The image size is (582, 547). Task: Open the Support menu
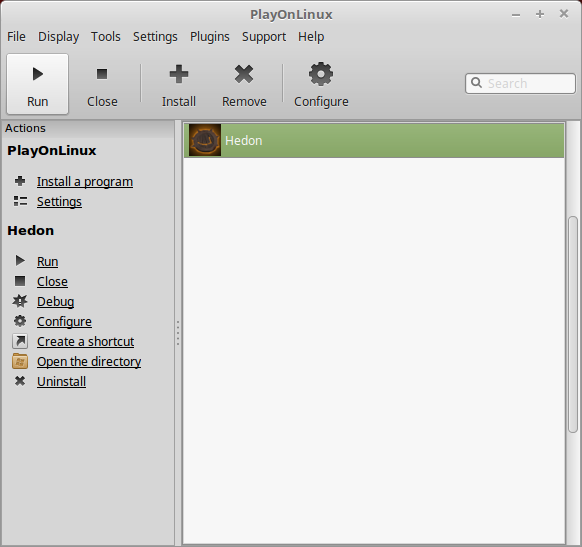coord(264,37)
